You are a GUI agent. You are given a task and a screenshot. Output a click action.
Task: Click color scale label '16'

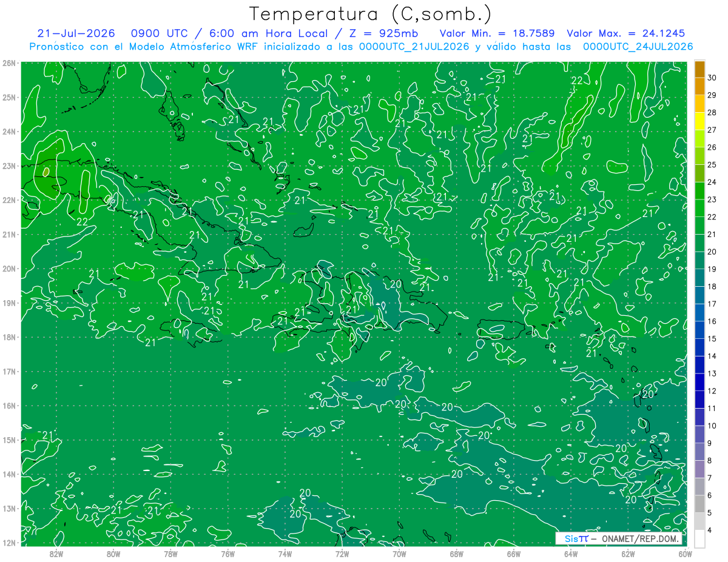[x=712, y=321]
